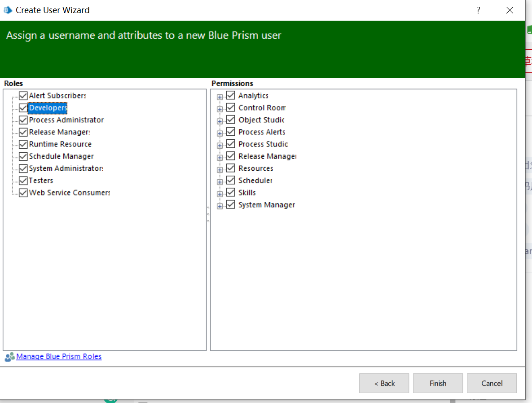532x403 pixels.
Task: Select the Release Manager permission label
Action: [x=268, y=156]
